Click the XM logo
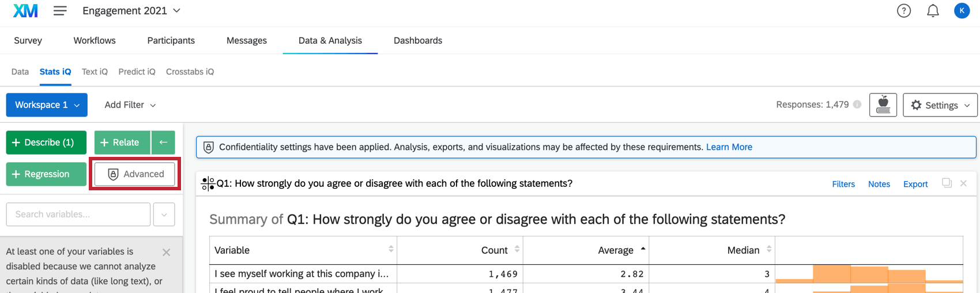The height and width of the screenshot is (293, 980). point(25,11)
